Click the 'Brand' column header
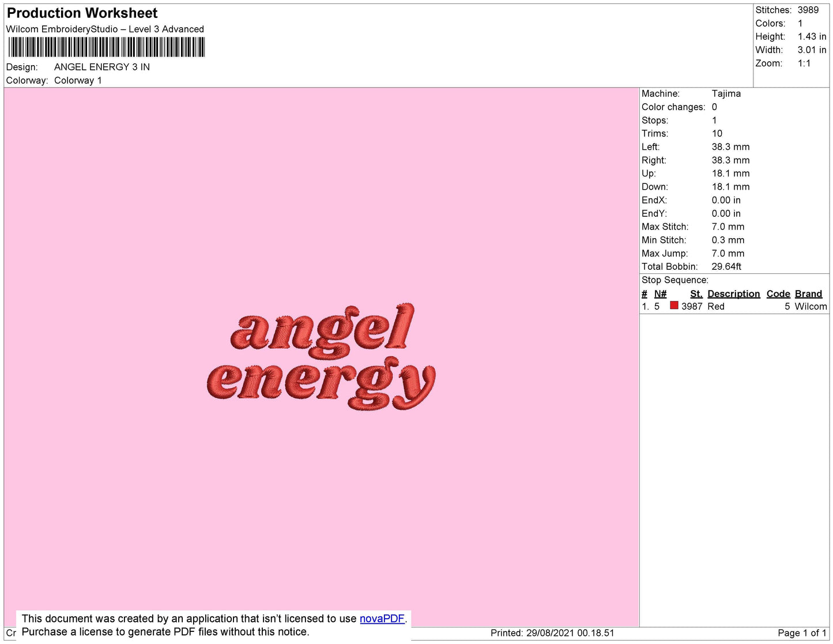The width and height of the screenshot is (833, 644). [809, 294]
